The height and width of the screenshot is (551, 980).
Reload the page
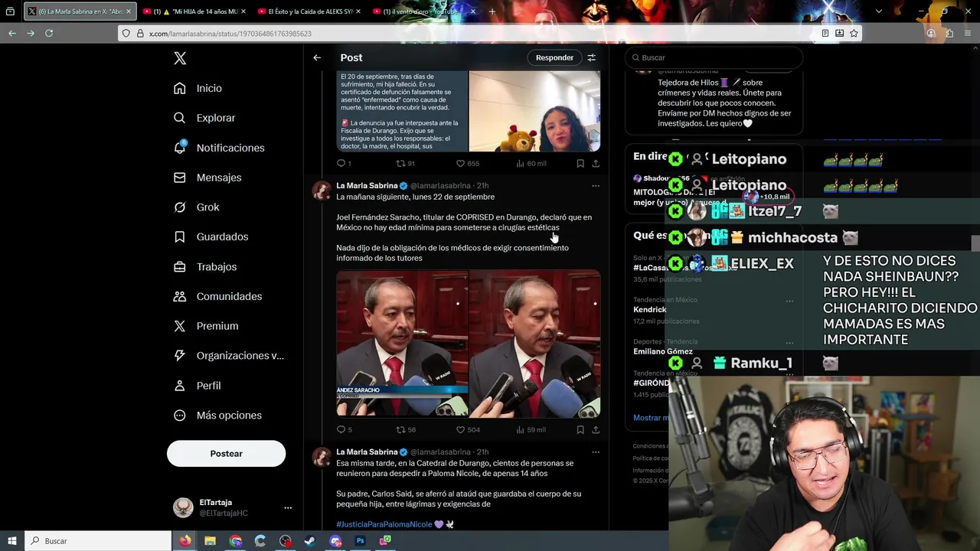pos(49,34)
